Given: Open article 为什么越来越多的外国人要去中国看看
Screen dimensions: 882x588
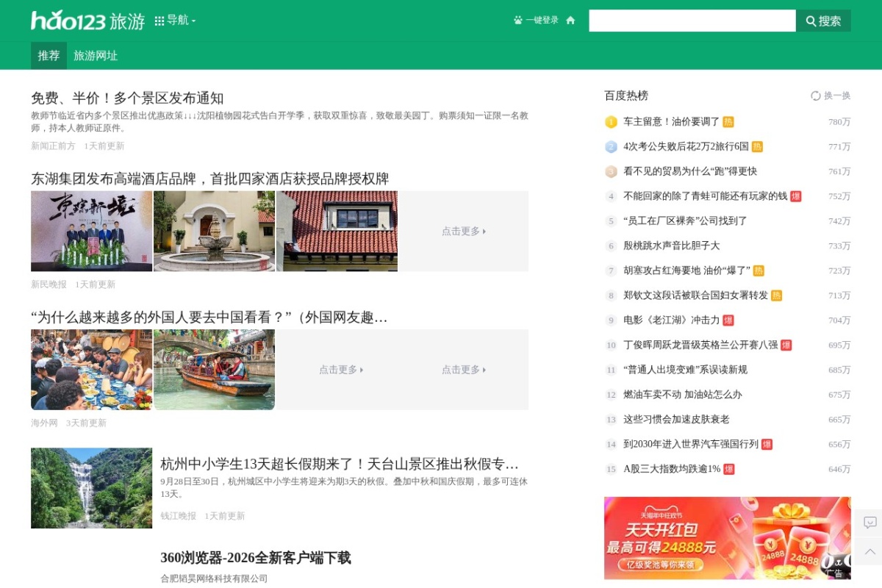Looking at the screenshot, I should [209, 318].
